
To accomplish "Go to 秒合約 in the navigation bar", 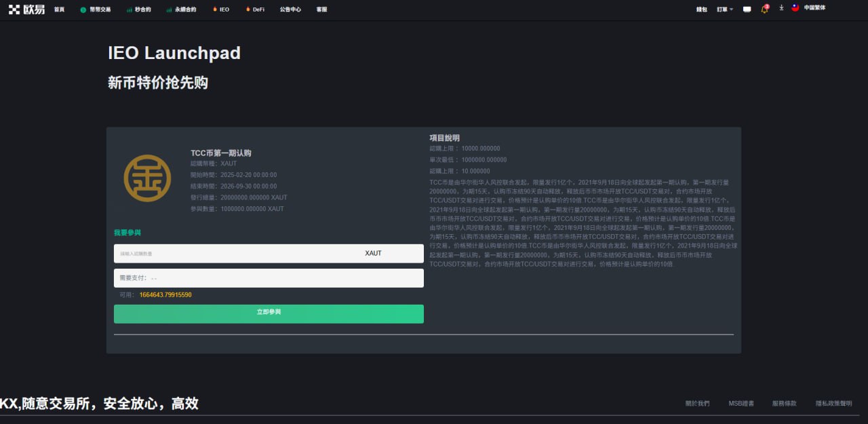I will tap(142, 9).
